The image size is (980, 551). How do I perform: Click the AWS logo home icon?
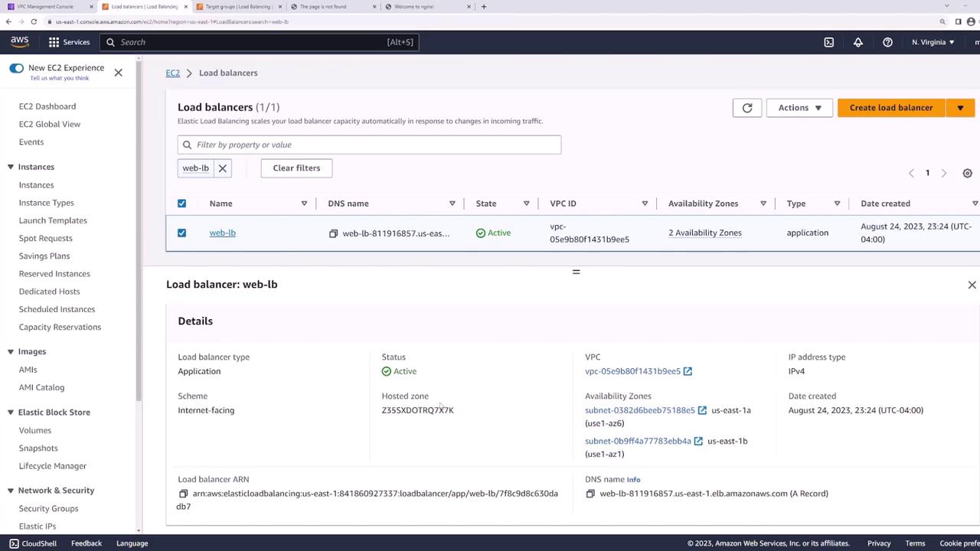click(x=20, y=42)
